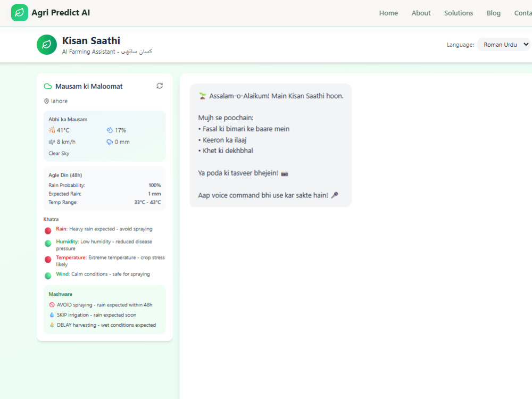Open the Language dropdown showing Roman Urdu
The width and height of the screenshot is (532, 399).
[x=504, y=45]
